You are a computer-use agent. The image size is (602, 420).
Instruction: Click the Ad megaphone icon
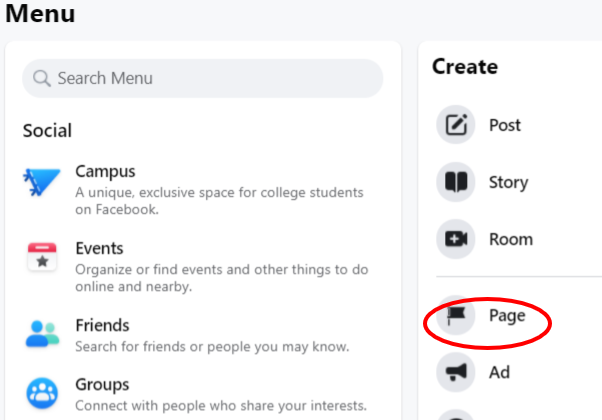456,372
